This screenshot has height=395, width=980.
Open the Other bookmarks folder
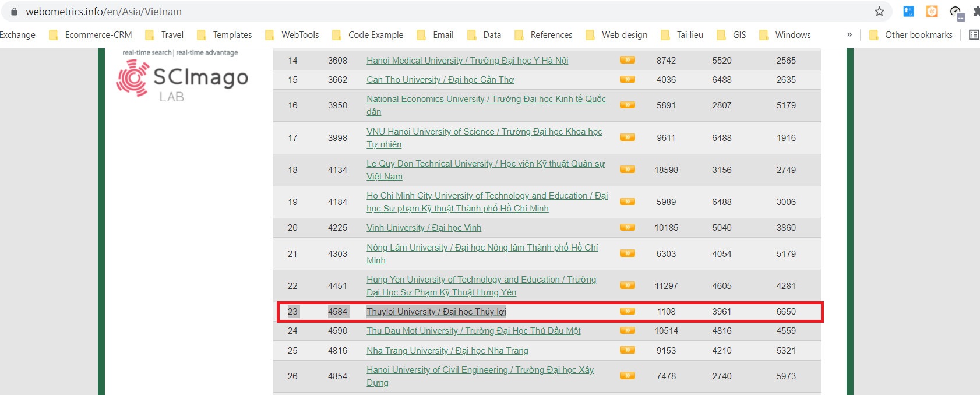click(911, 35)
